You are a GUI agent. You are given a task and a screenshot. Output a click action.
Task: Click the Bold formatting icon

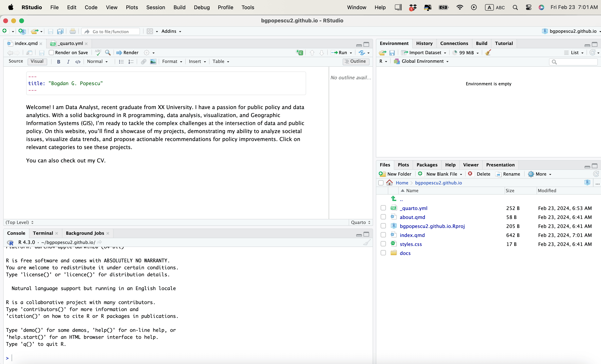59,62
